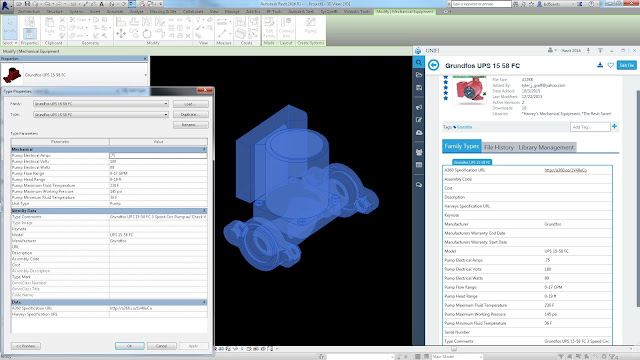The width and height of the screenshot is (640, 360).
Task: Toggle the pin icon in UNIFI title bar
Action: tap(588, 51)
